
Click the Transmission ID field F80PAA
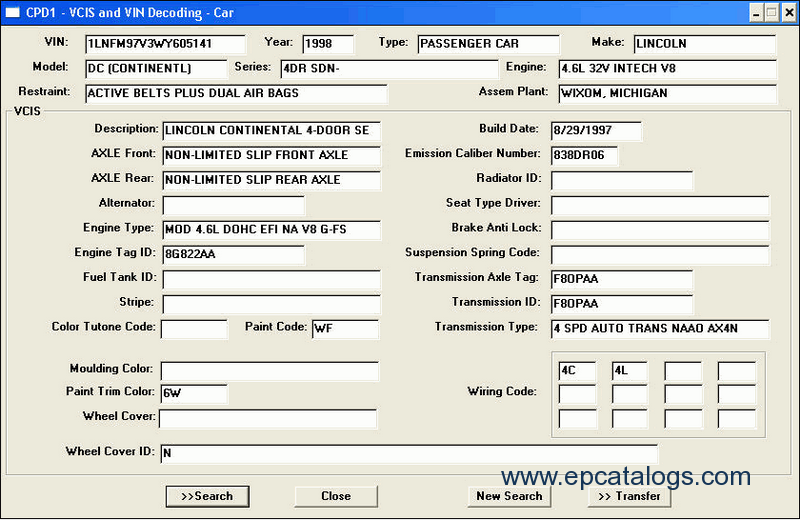(622, 304)
